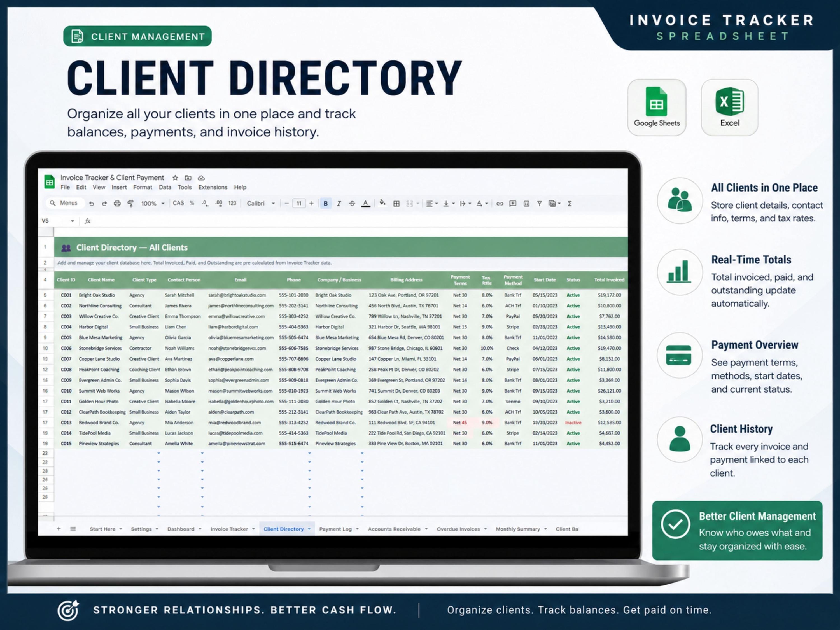Switch to the Dashboard sheet tab
The width and height of the screenshot is (840, 630).
coord(181,529)
